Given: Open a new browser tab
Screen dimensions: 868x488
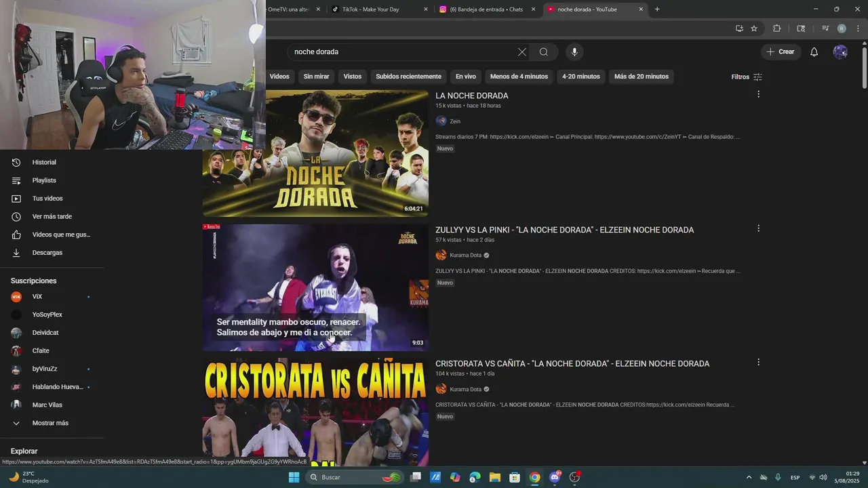Looking at the screenshot, I should 657,9.
